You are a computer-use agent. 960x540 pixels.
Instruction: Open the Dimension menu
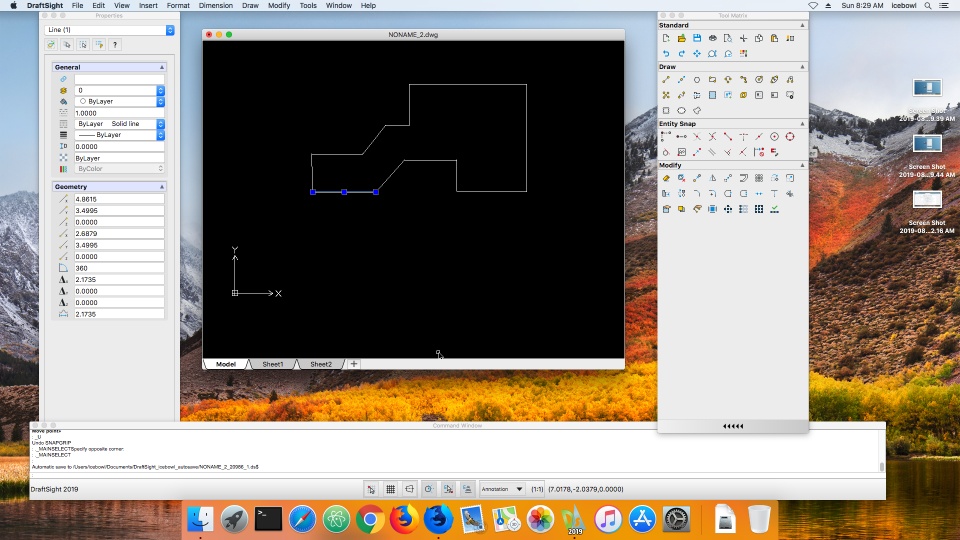pyautogui.click(x=215, y=5)
